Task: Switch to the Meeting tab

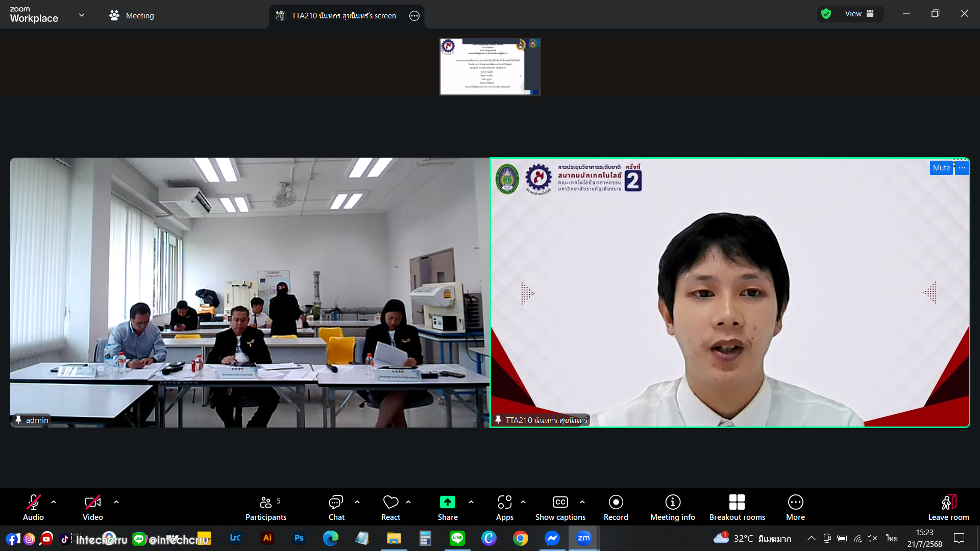Action: pyautogui.click(x=132, y=16)
